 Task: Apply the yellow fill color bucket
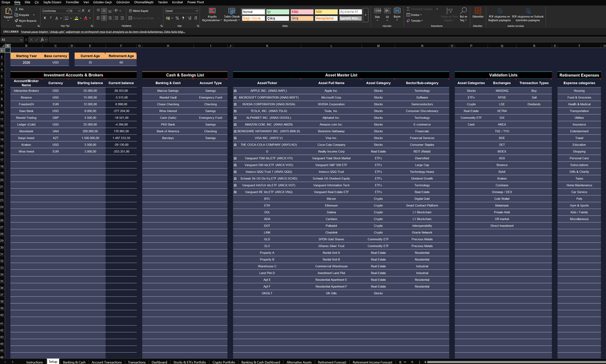pyautogui.click(x=76, y=18)
